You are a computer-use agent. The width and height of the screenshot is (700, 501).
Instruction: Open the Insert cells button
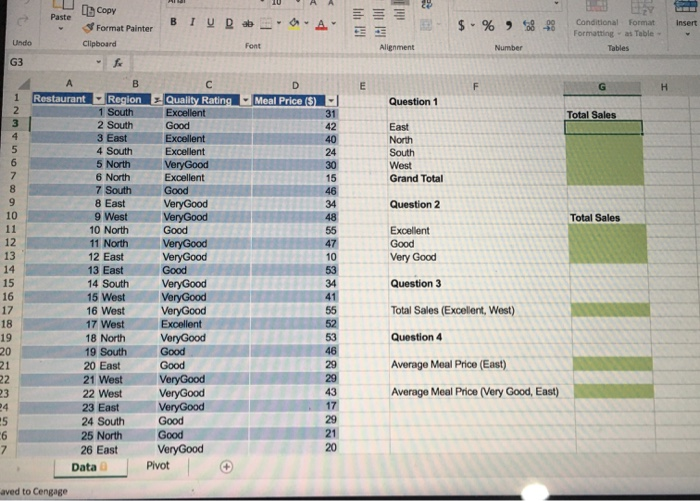(x=686, y=19)
